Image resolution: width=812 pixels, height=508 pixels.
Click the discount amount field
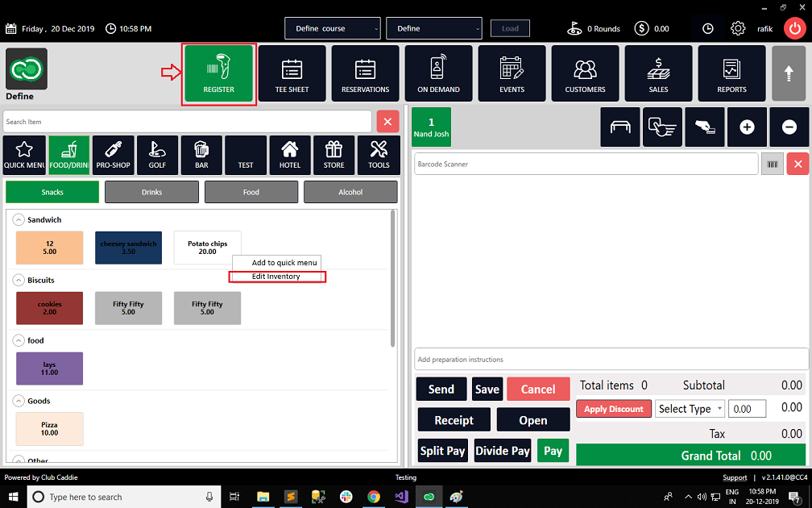pyautogui.click(x=747, y=409)
